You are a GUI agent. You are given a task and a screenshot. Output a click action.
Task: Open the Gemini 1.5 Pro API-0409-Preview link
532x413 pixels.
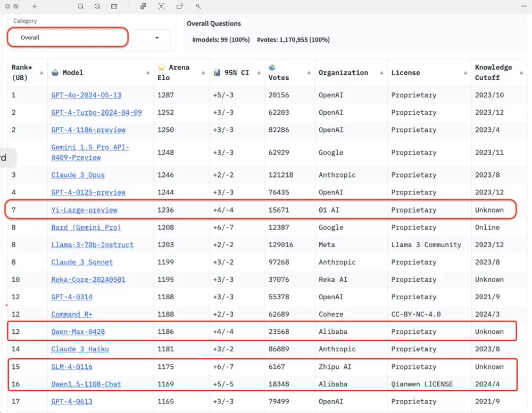(x=90, y=152)
